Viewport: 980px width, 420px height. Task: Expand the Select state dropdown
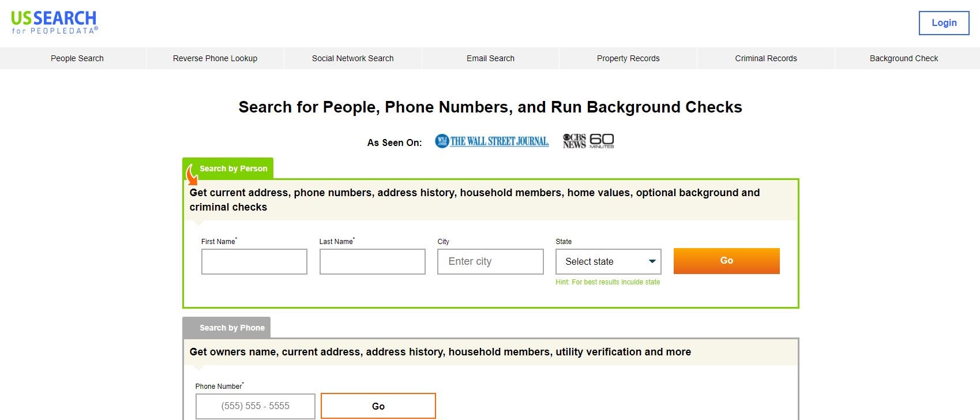(x=608, y=261)
